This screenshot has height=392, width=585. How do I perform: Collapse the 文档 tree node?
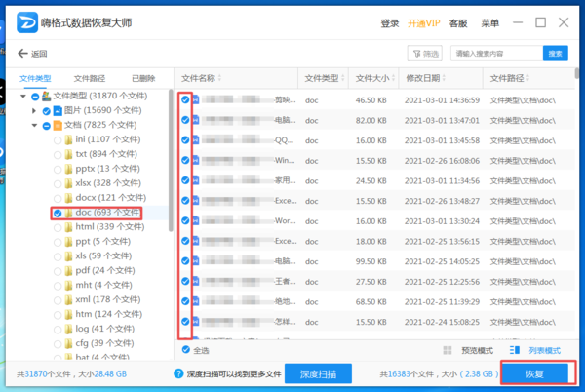(34, 125)
